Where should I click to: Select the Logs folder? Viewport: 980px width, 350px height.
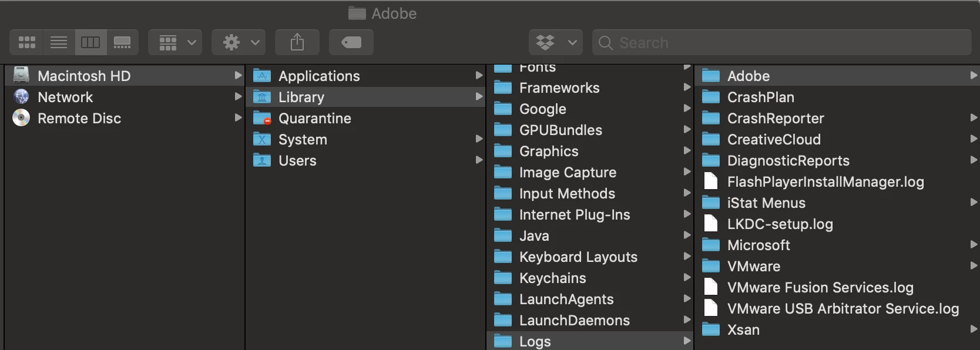(x=590, y=341)
